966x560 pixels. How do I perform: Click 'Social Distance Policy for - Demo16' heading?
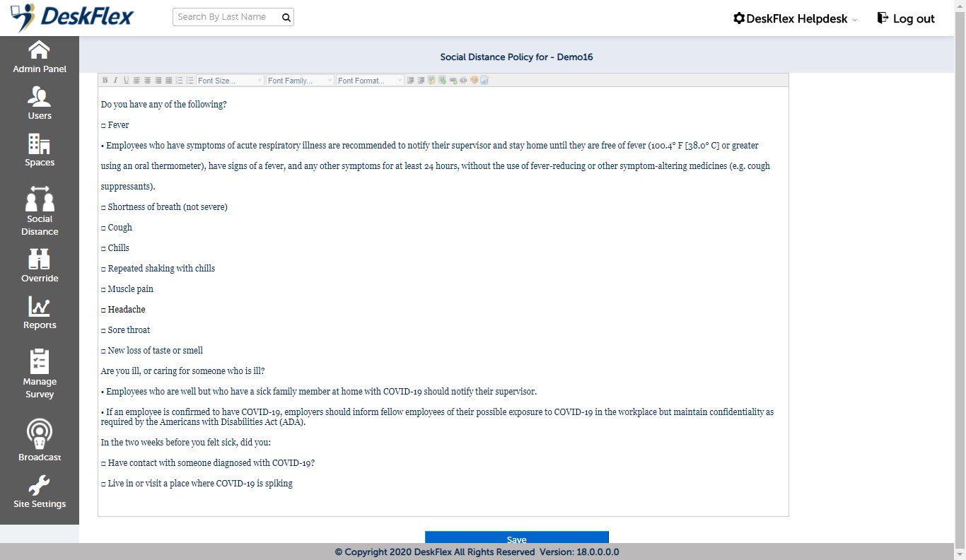pos(516,57)
